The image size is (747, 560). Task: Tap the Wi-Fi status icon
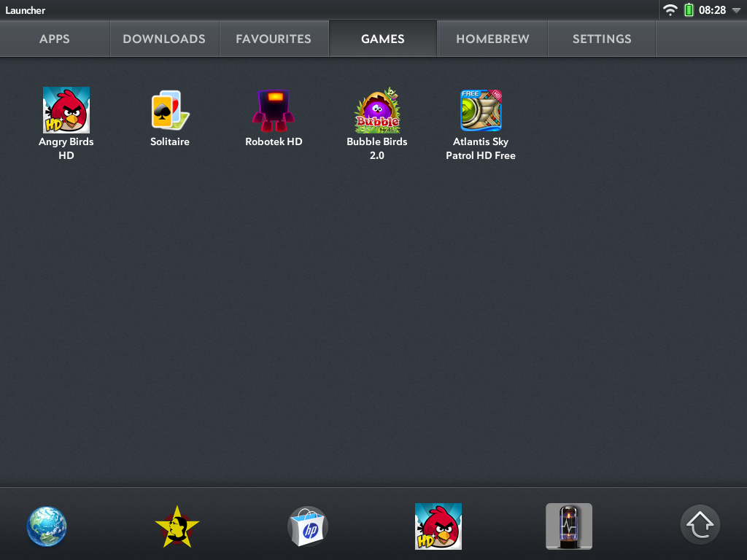point(670,10)
